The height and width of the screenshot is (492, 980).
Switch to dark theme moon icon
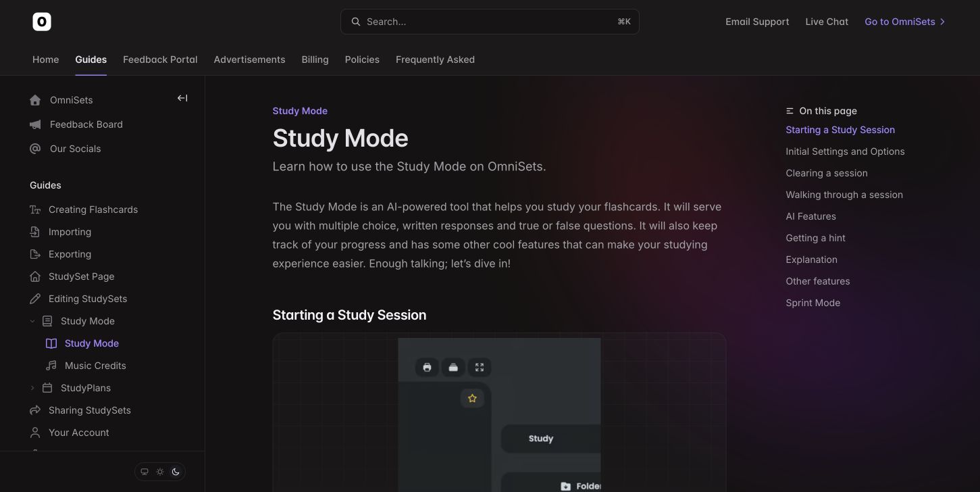pyautogui.click(x=176, y=472)
